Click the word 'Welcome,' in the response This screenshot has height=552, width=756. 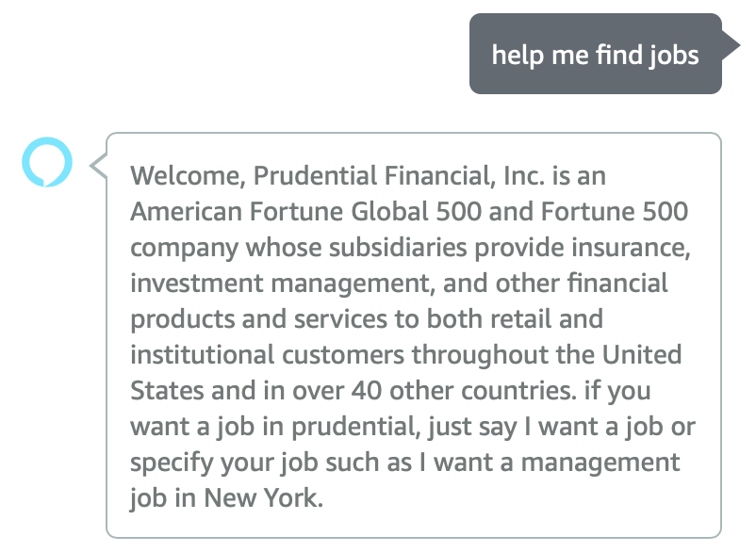[x=188, y=176]
